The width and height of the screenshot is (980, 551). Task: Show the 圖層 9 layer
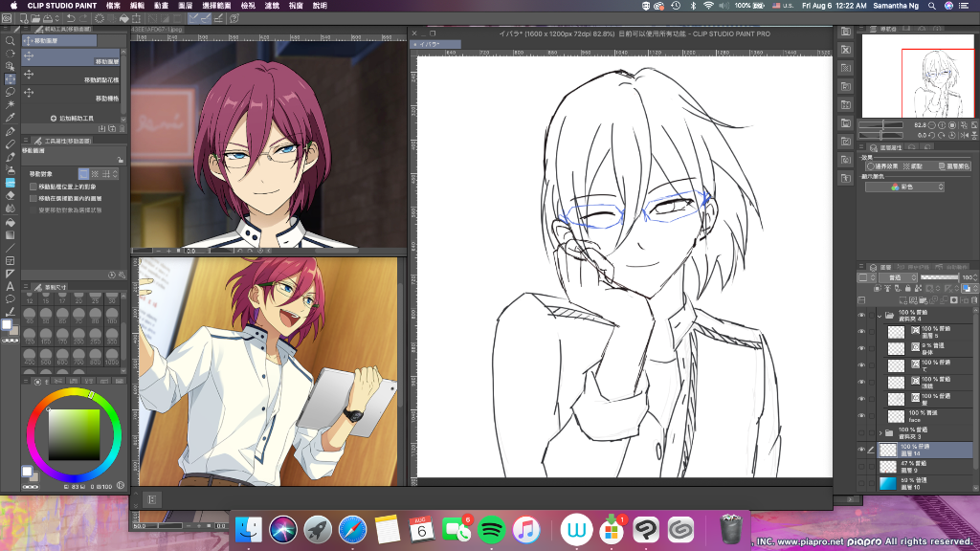coord(862,466)
